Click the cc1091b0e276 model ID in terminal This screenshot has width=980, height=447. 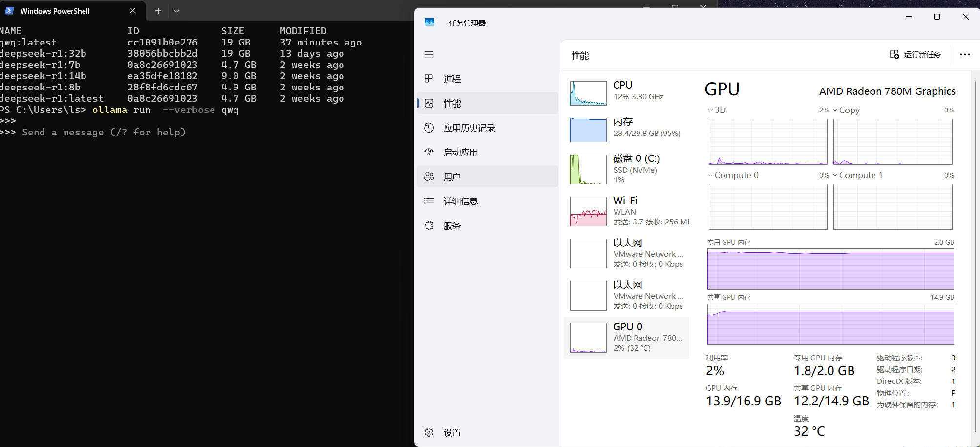162,42
